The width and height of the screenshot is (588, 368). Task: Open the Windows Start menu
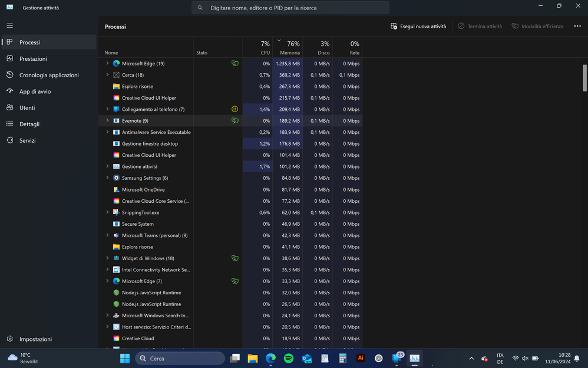coord(125,358)
